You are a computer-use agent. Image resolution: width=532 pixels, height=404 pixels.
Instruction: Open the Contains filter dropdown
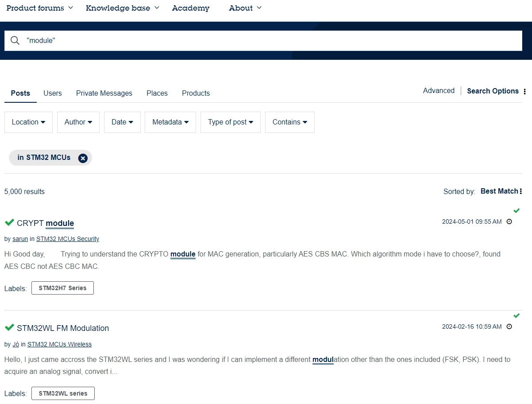pos(290,122)
